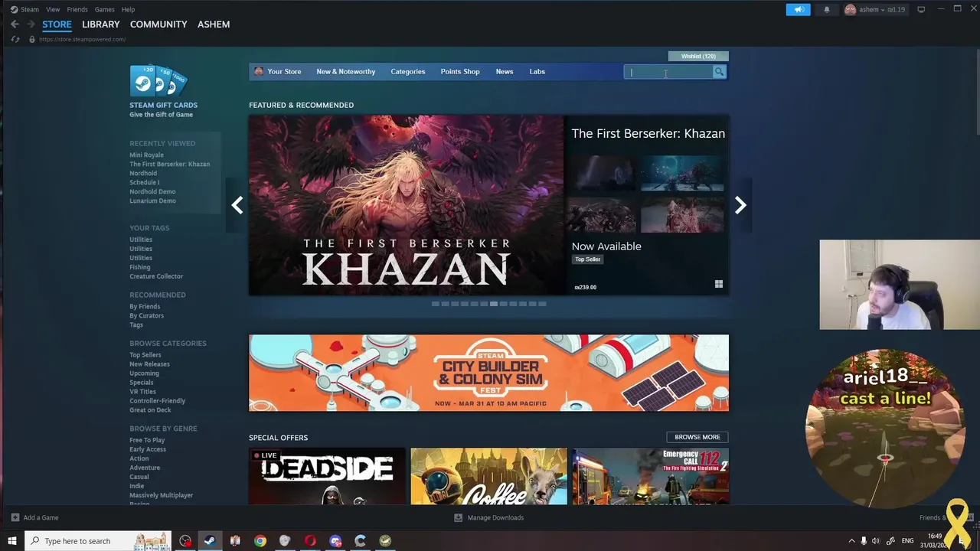The height and width of the screenshot is (551, 980).
Task: Open the Windows Start menu
Action: (x=11, y=541)
